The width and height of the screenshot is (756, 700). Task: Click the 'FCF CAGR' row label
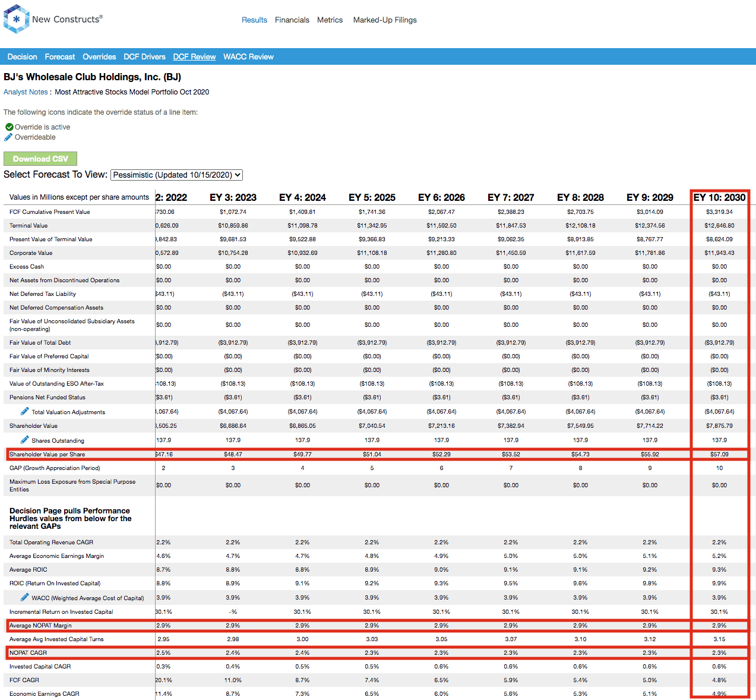coord(24,680)
